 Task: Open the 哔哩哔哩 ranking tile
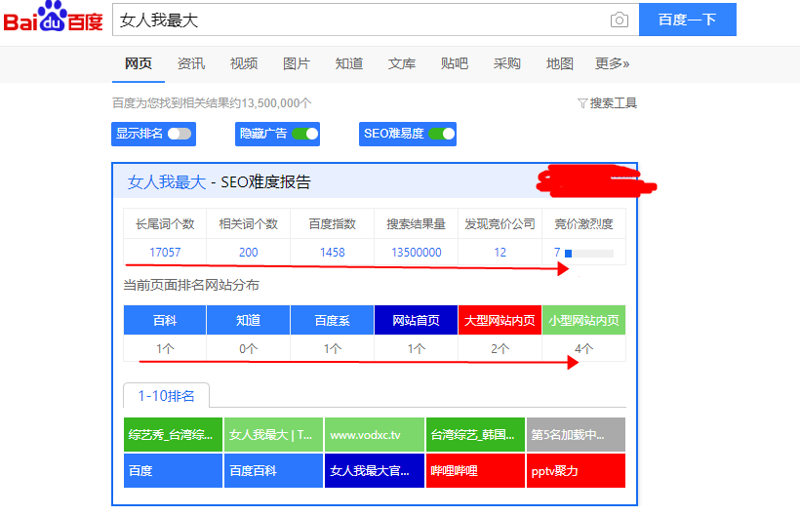475,471
